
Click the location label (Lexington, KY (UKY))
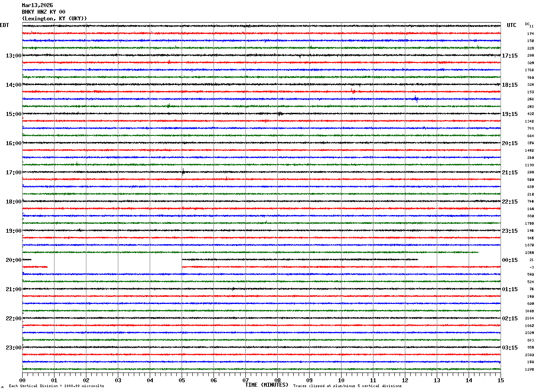(54, 19)
